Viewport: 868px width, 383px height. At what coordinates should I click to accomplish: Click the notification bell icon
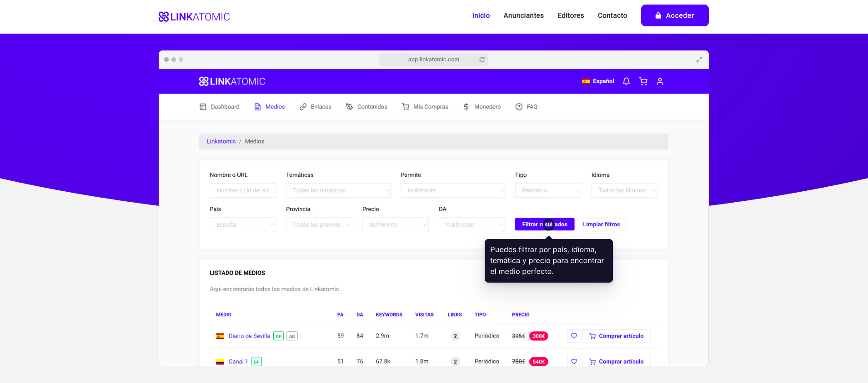click(626, 81)
